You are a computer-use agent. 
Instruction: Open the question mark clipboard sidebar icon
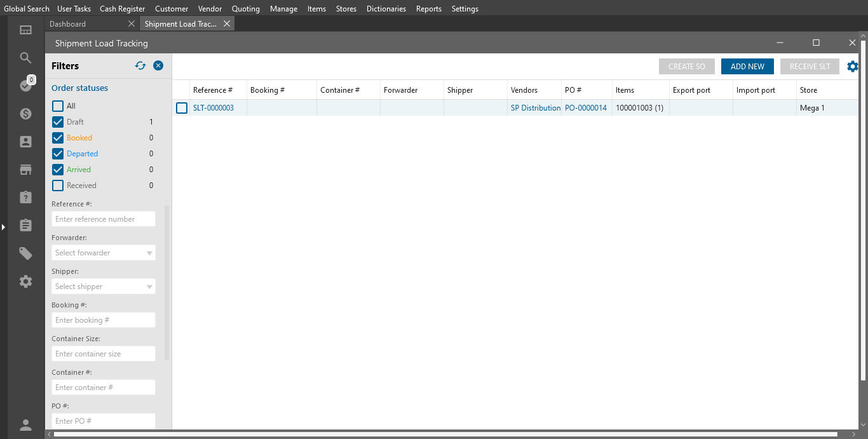[25, 198]
